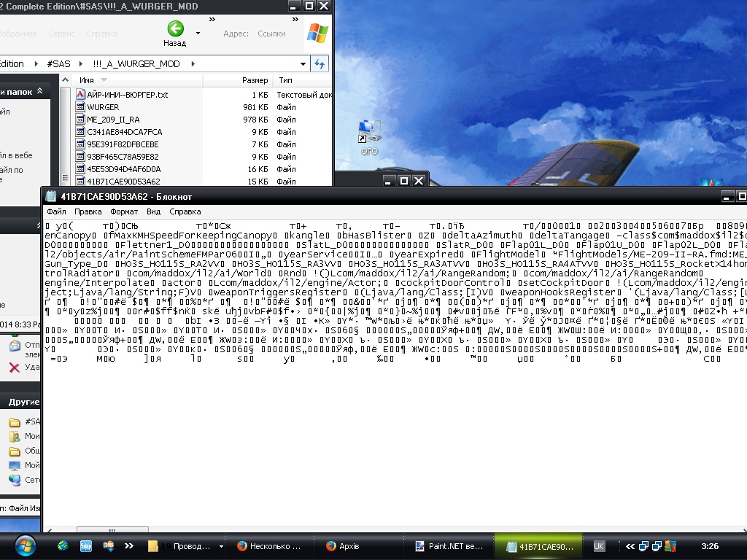747x560 pixels.
Task: Open the Network places icon in side panel
Action: click(x=15, y=480)
